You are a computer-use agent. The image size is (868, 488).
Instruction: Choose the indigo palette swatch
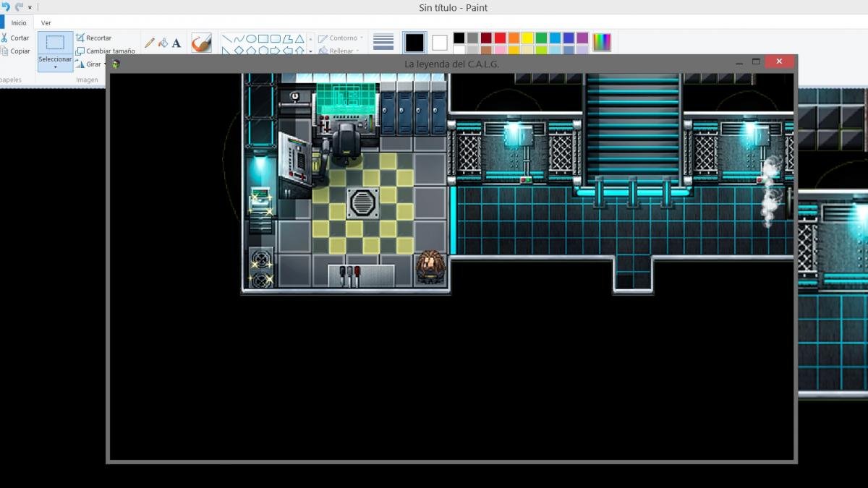569,38
